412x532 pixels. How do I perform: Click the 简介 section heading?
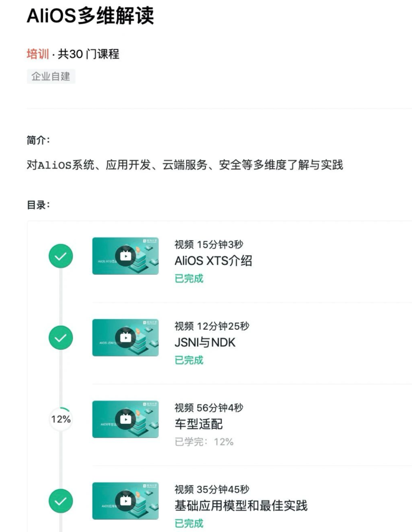click(x=38, y=140)
